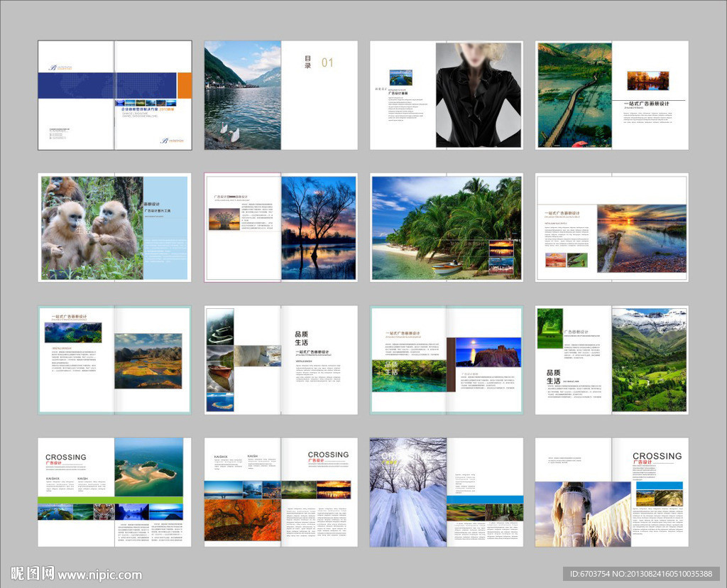727x588 pixels.
Task: Click the 'CROSSING' heading on the lighthouse spread
Action: (657, 456)
